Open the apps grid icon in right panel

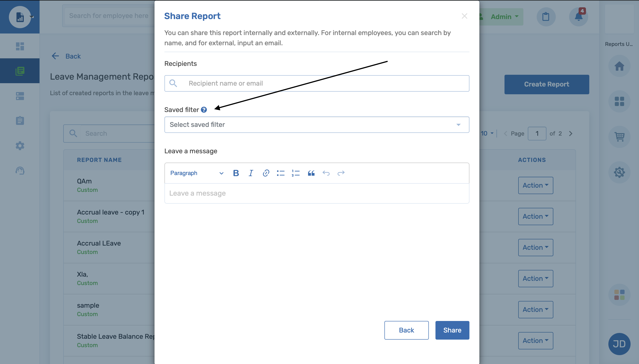tap(619, 101)
